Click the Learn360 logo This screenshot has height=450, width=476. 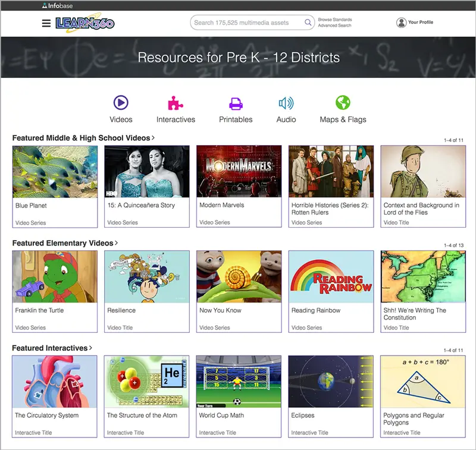point(84,23)
